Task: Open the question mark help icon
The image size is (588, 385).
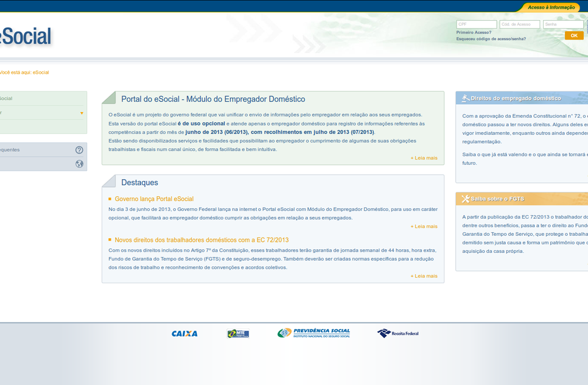Action: tap(79, 150)
